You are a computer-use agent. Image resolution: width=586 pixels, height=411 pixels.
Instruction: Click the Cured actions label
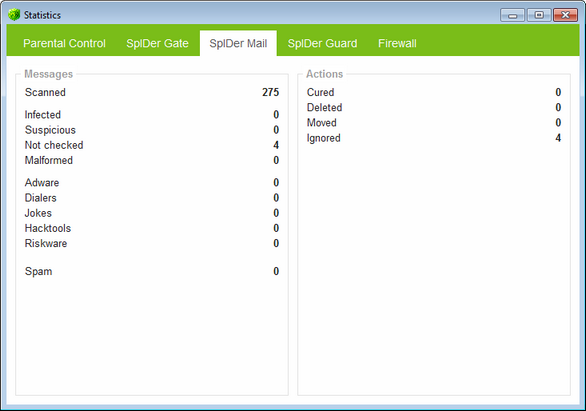pyautogui.click(x=320, y=92)
